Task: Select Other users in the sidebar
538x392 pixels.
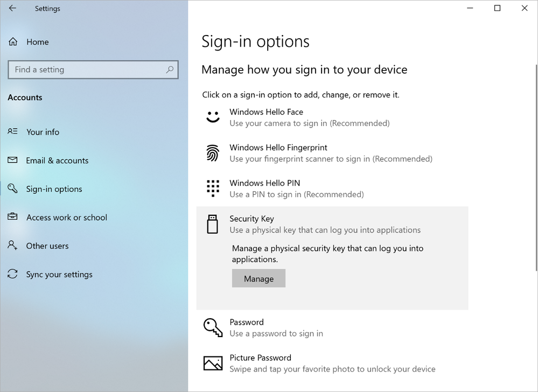Action: (47, 246)
